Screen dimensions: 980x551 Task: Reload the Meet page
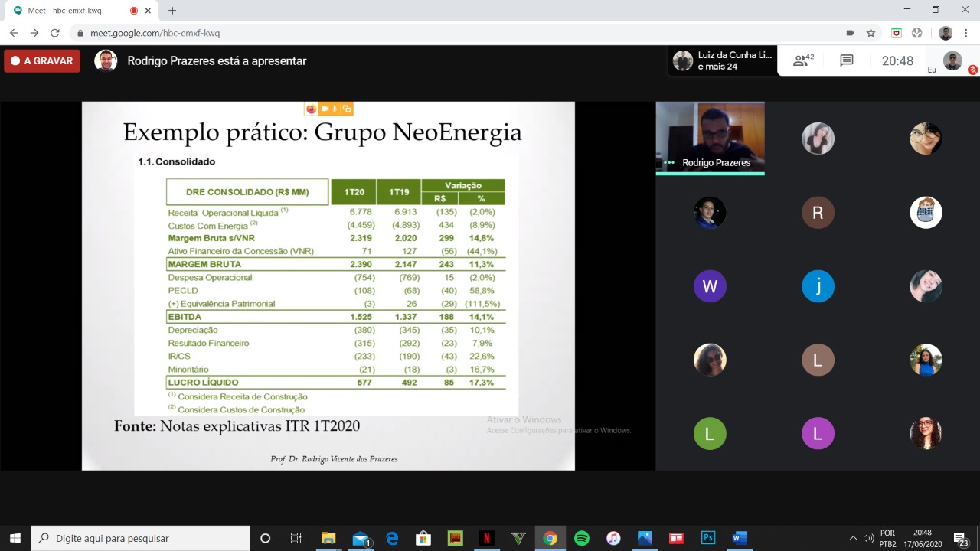(x=54, y=33)
